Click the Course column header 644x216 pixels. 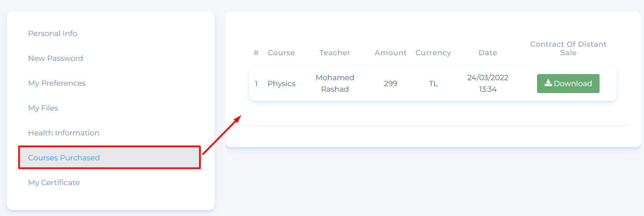[x=281, y=53]
